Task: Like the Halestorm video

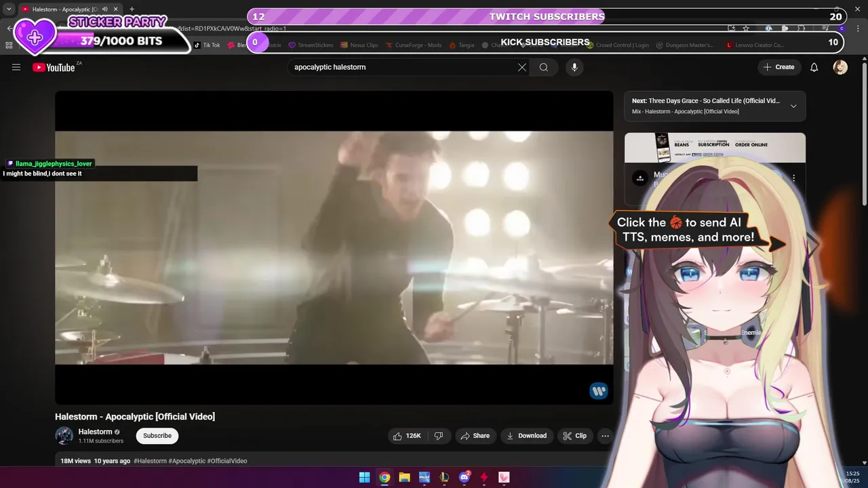Action: point(408,436)
